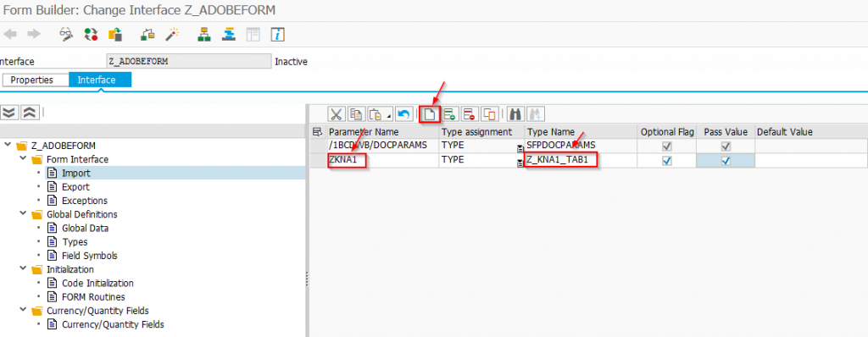Collapse the Initialization folder
This screenshot has width=868, height=337.
tap(23, 269)
